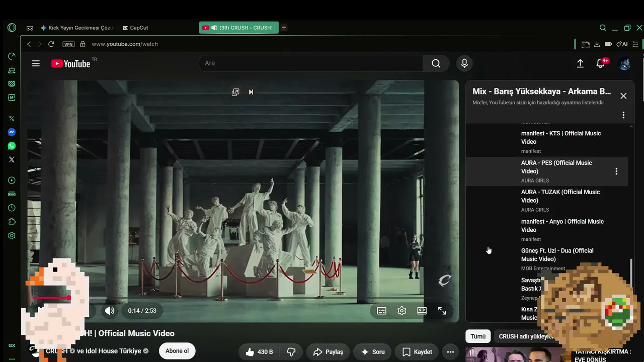
Task: Open sidebar extensions cube icon
Action: point(12,222)
